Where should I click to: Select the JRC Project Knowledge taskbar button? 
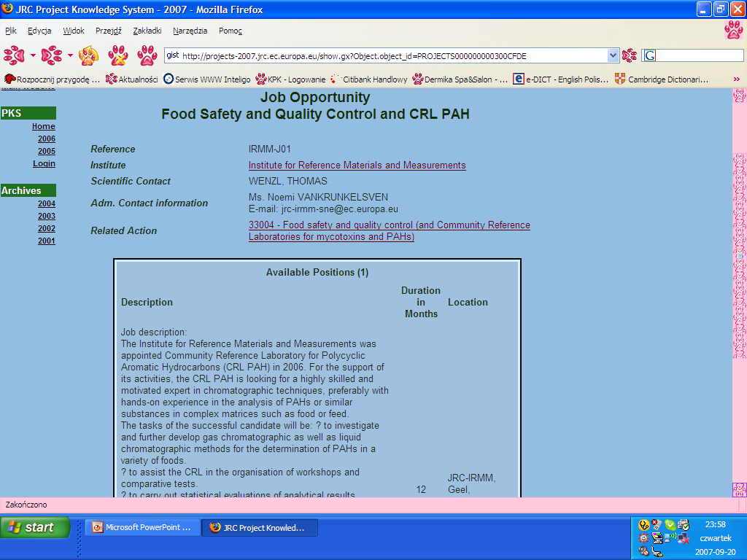[x=260, y=527]
